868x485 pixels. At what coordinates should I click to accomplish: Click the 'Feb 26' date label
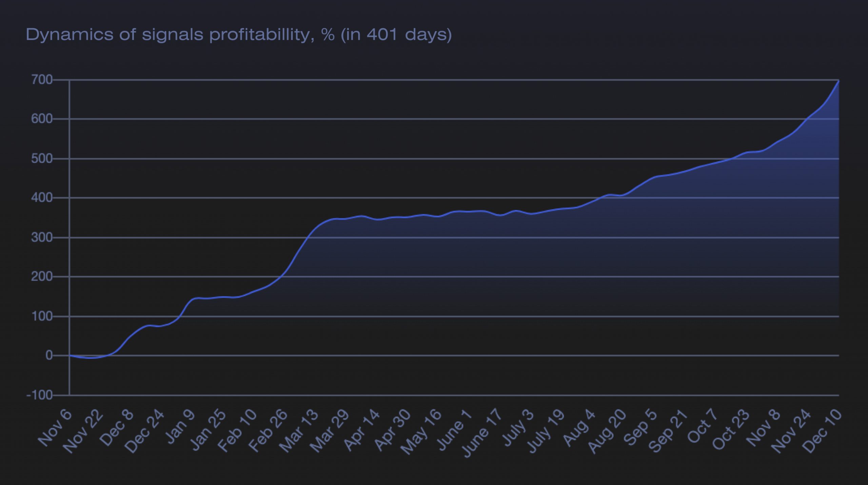[x=268, y=431]
